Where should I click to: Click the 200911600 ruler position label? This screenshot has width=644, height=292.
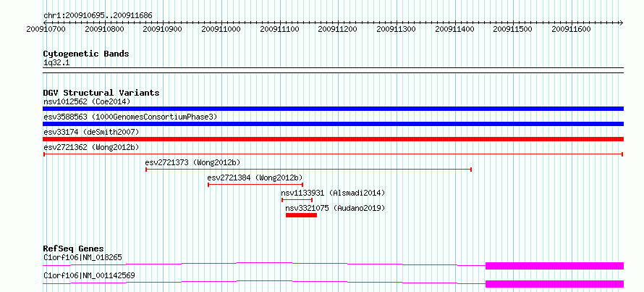(572, 29)
